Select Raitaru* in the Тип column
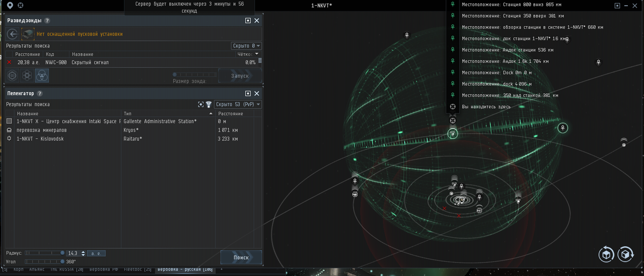Image resolution: width=644 pixels, height=276 pixels. [x=133, y=139]
